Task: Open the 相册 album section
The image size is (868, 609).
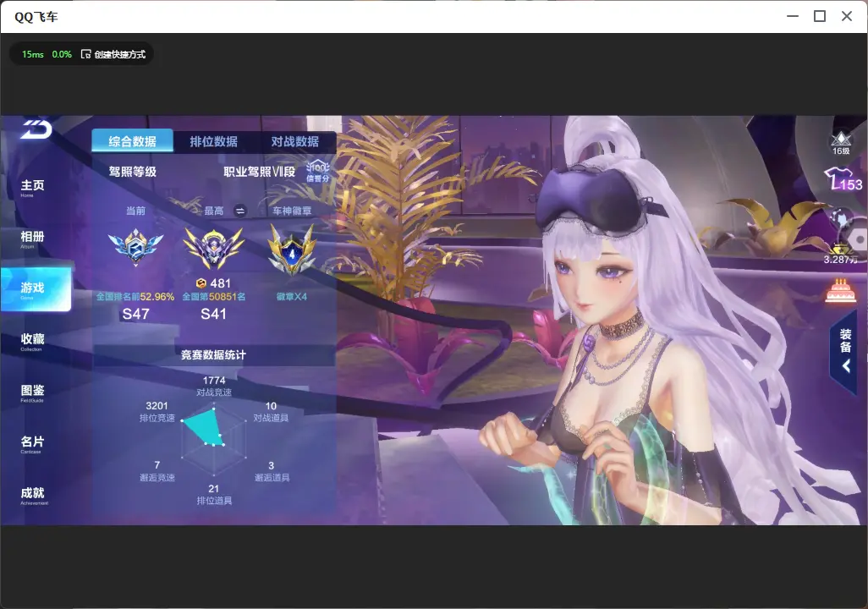Action: coord(32,239)
